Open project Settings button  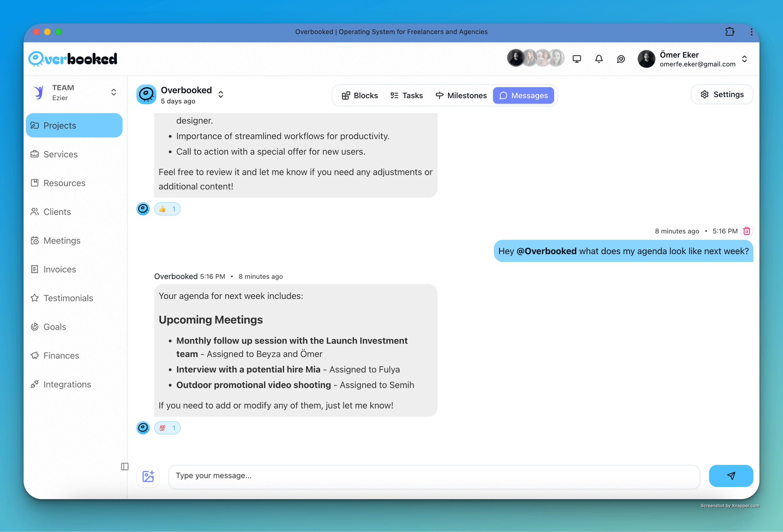[x=722, y=94]
